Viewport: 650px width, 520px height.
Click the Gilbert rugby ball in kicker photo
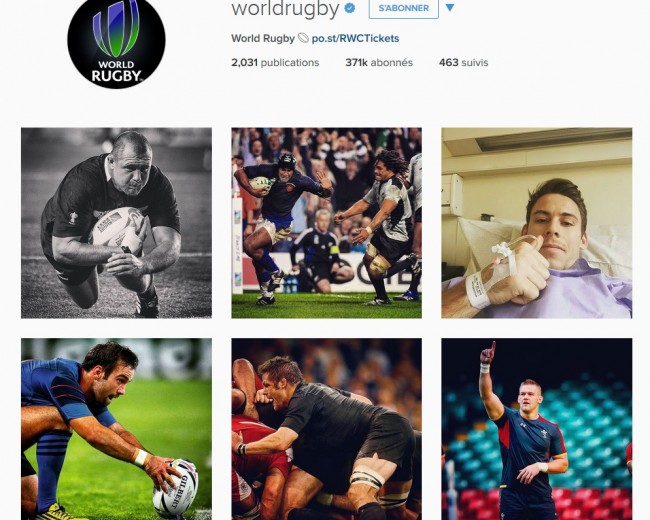(175, 488)
